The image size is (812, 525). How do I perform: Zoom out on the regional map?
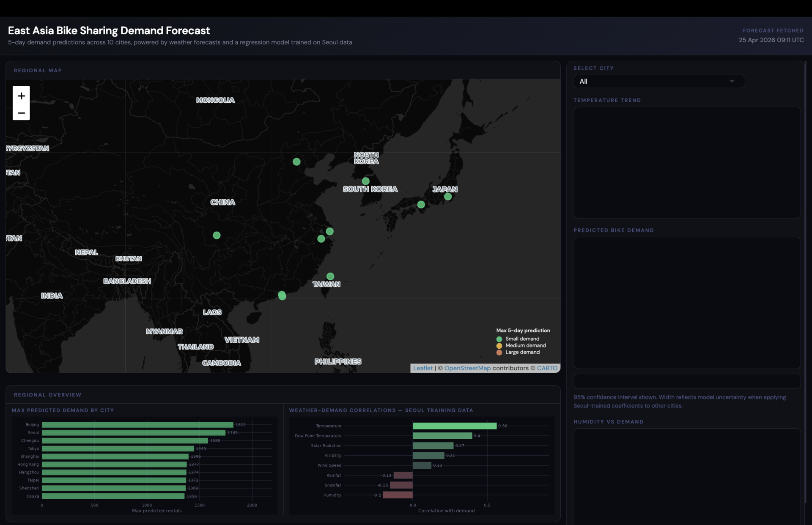pos(21,113)
